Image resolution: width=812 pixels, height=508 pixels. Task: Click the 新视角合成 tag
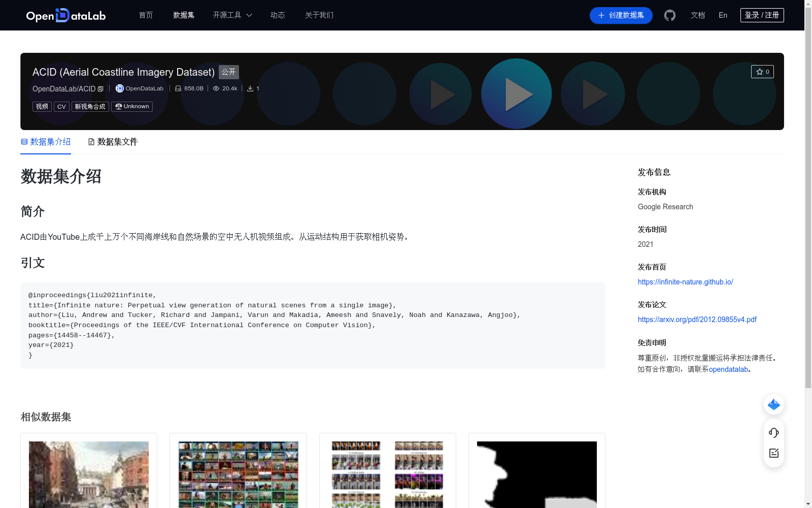(90, 106)
